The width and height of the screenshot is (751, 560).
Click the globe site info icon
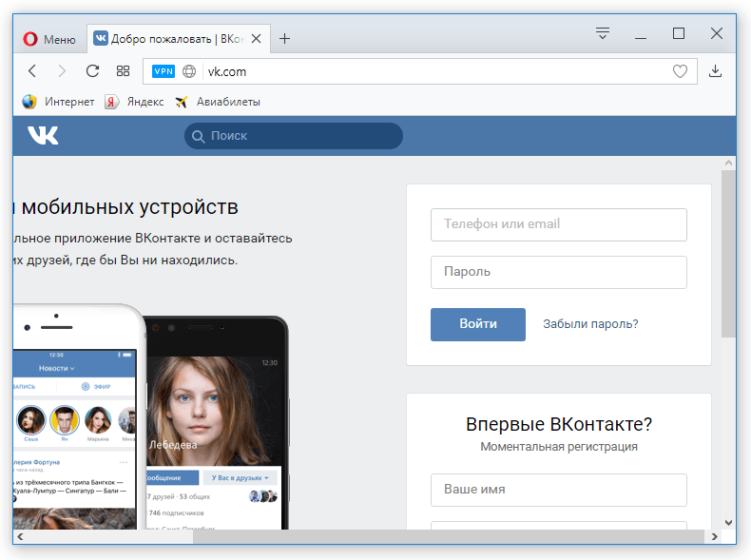click(x=189, y=71)
